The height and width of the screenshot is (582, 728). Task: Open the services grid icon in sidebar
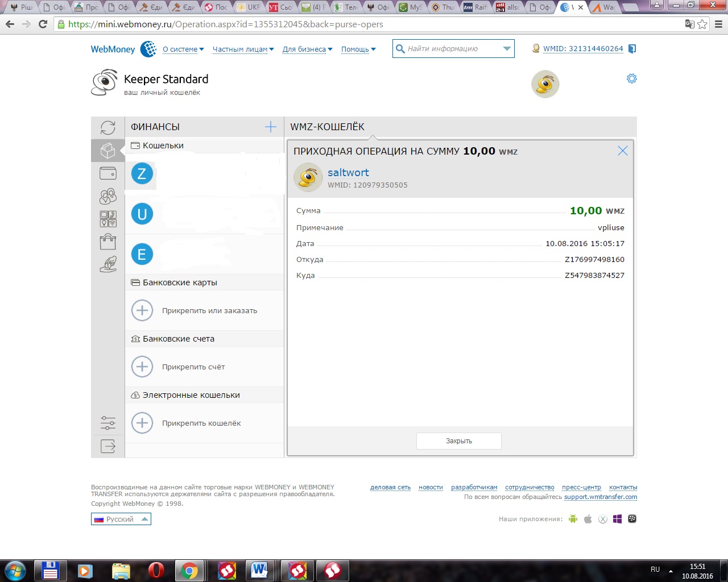(108, 219)
